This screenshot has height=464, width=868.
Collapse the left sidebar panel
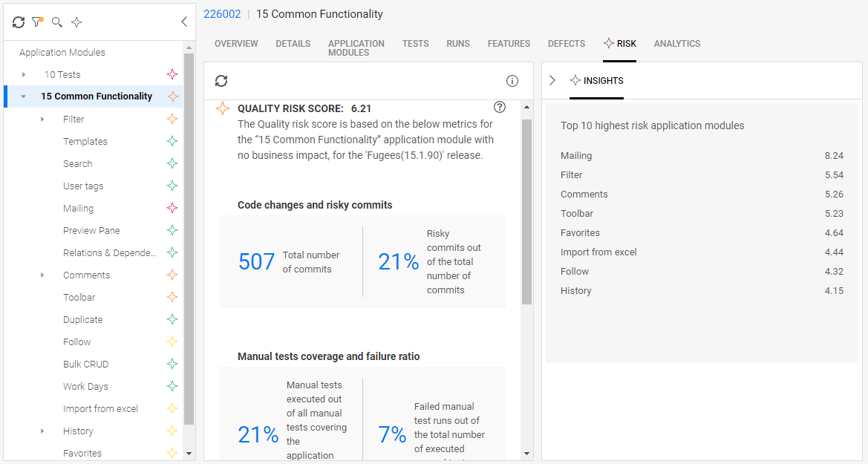[x=184, y=22]
